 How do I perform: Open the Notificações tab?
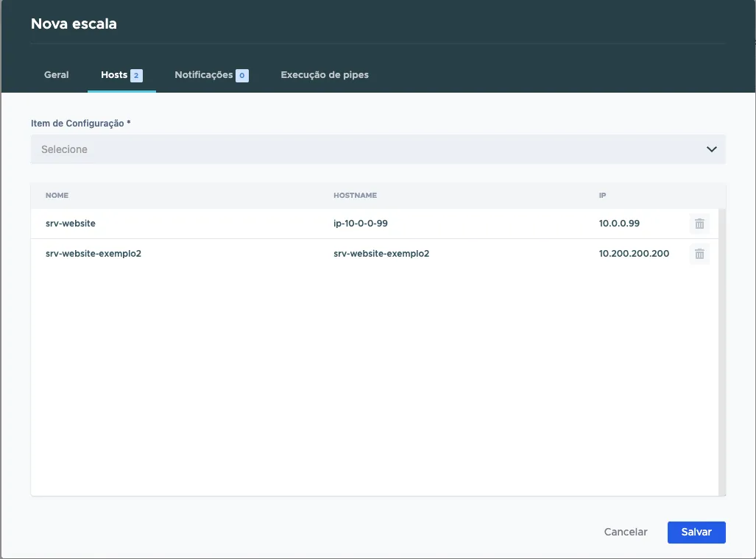pyautogui.click(x=211, y=75)
